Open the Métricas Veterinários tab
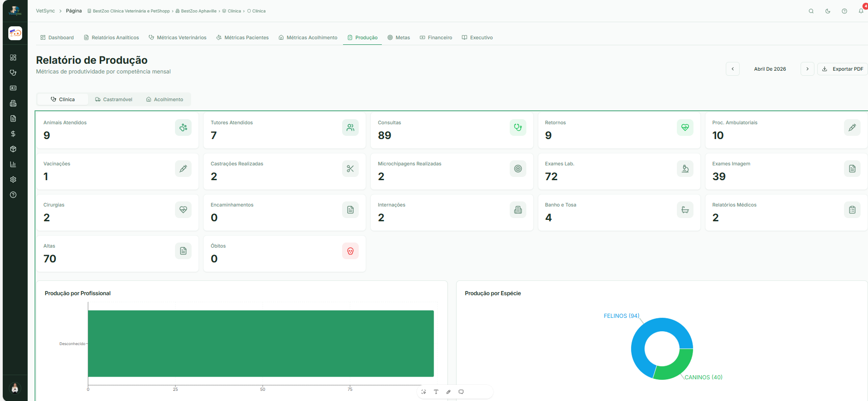 pos(177,37)
